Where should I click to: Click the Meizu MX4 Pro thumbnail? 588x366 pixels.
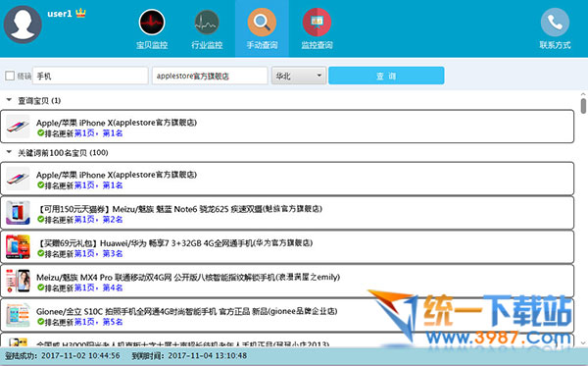pos(18,281)
